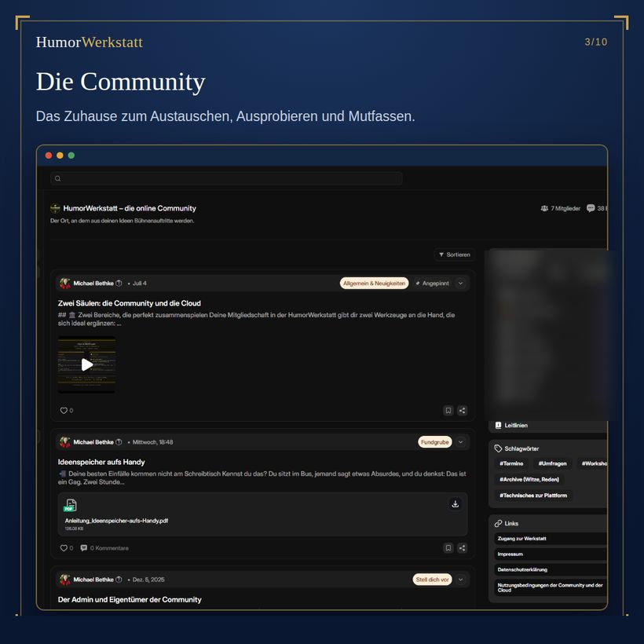Open the Datenschutzerklärung link
The image size is (644, 644).
551,569
